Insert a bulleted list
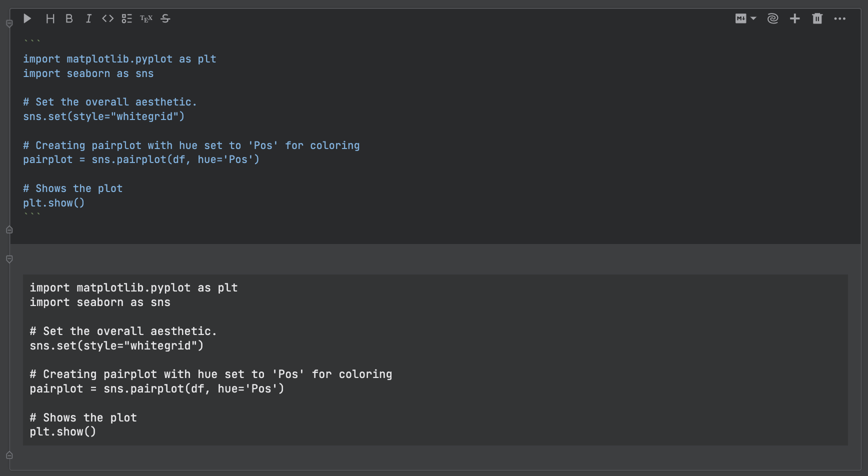Screen dimensions: 868x476 (126, 18)
